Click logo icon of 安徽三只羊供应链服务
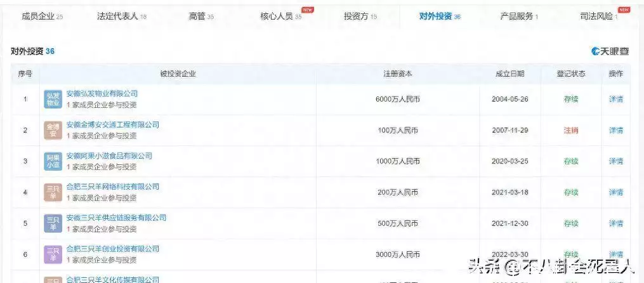644x283 pixels. pyautogui.click(x=53, y=223)
